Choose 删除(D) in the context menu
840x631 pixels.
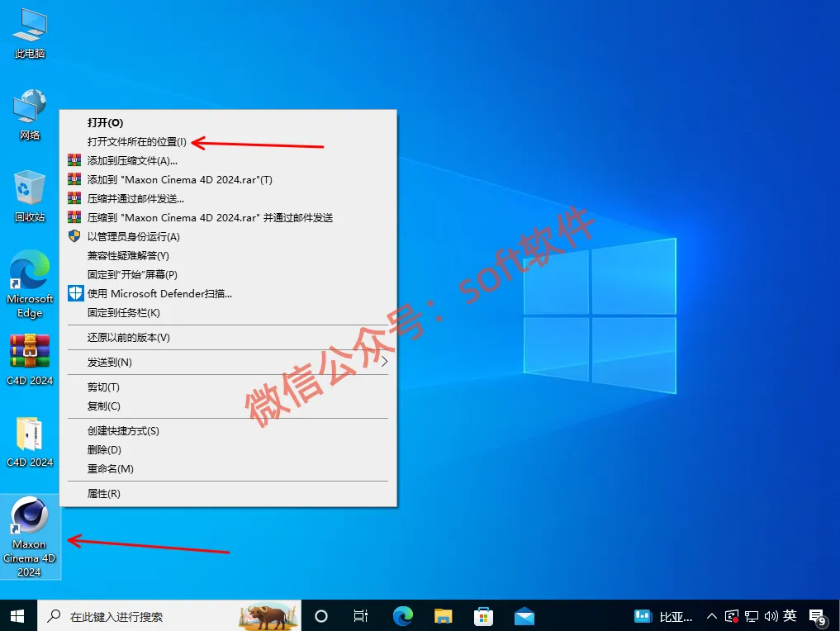point(228,450)
